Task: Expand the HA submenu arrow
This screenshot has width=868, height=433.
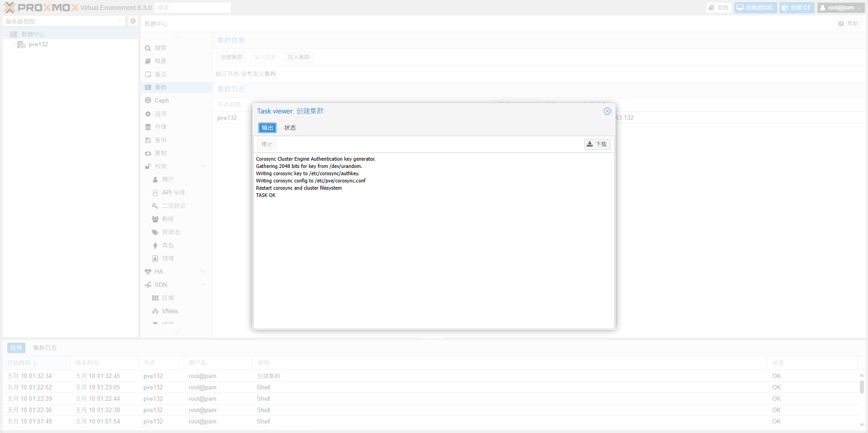Action: [203, 271]
